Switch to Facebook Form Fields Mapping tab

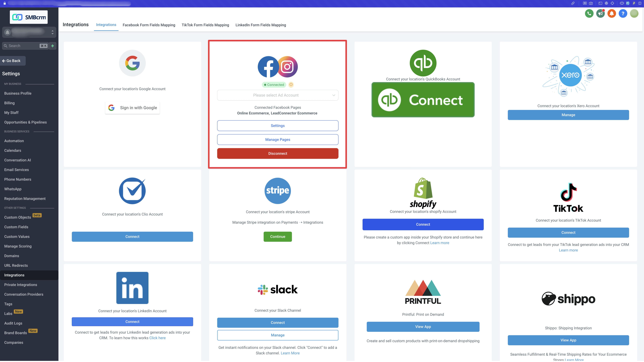click(149, 25)
